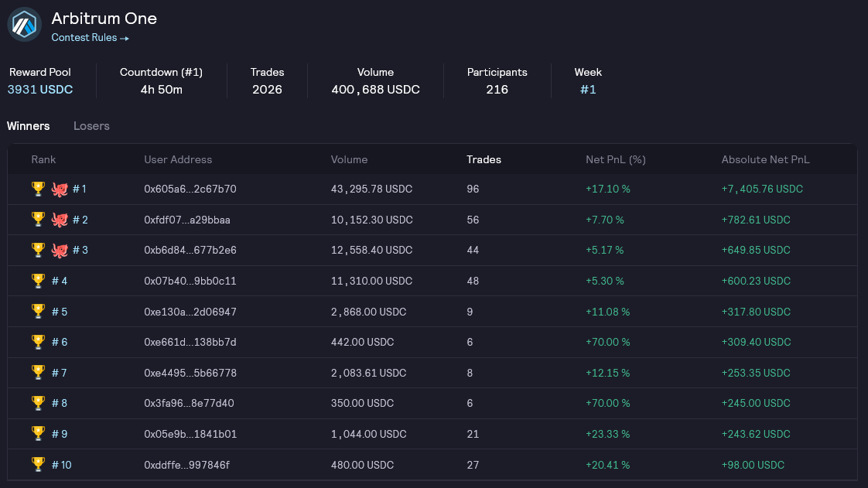This screenshot has width=868, height=488.
Task: Sort leaderboard by Trades column header
Action: click(484, 159)
